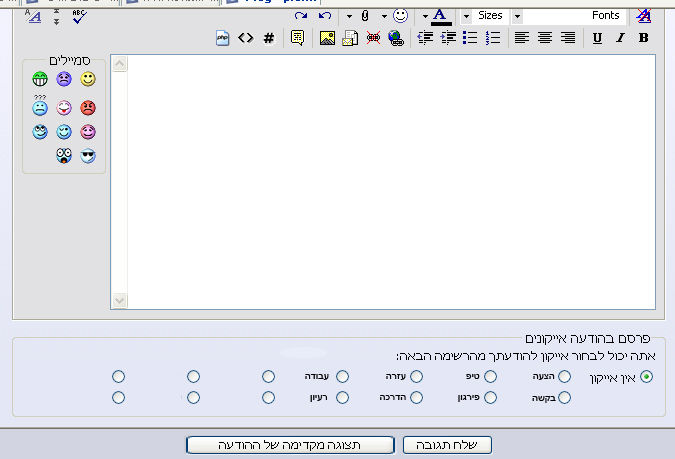The image size is (675, 459).
Task: Click the indent icon with left-pointing arrow
Action: (x=425, y=38)
